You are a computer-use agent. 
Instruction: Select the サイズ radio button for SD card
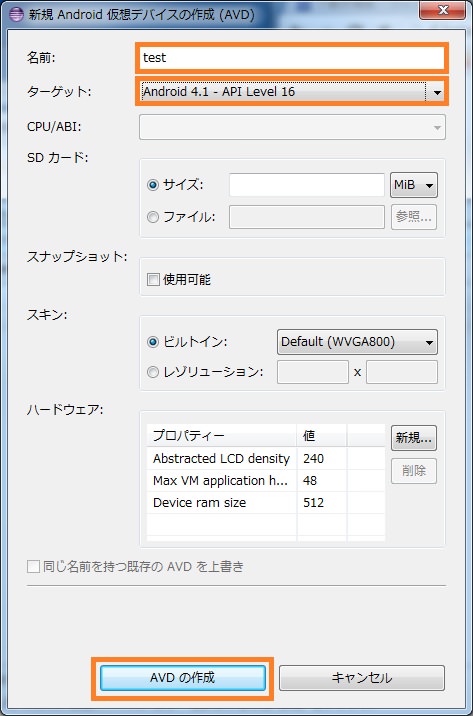point(153,185)
